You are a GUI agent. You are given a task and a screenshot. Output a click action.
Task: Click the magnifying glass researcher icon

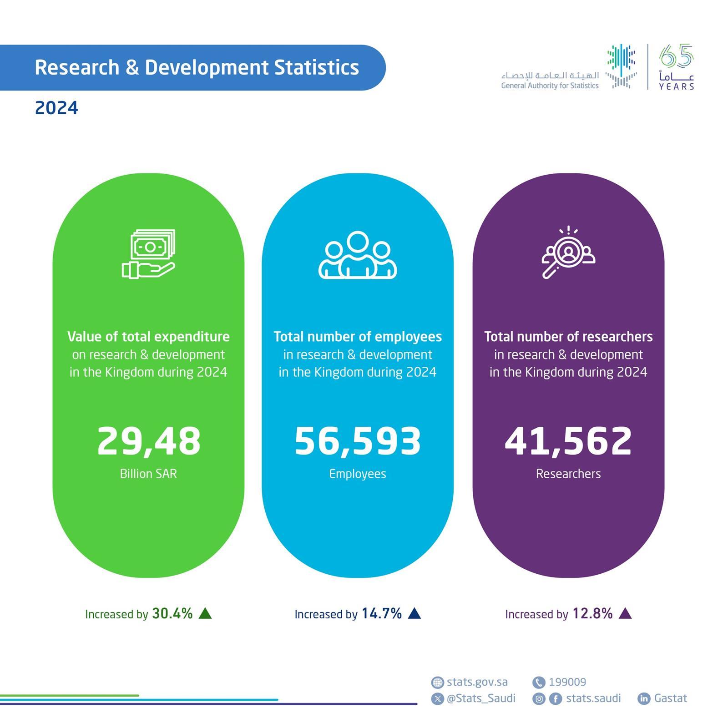pos(568,253)
